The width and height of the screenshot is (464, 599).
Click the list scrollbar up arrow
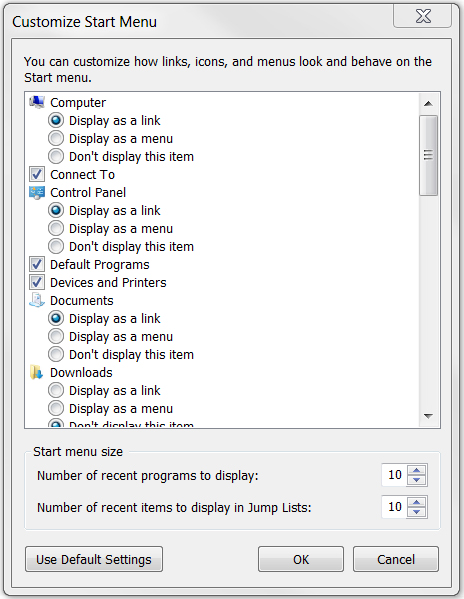point(428,104)
